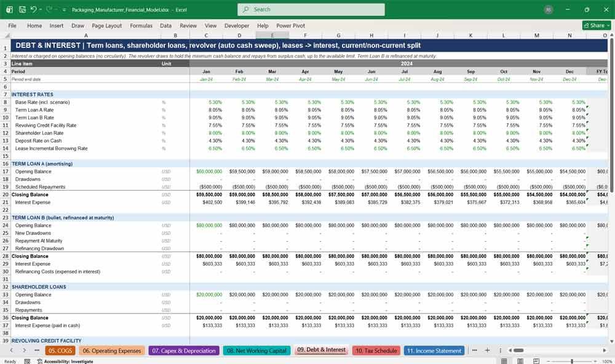This screenshot has width=615, height=364.
Task: Open the 07. Capex & Depreciation sheet
Action: [x=184, y=350]
